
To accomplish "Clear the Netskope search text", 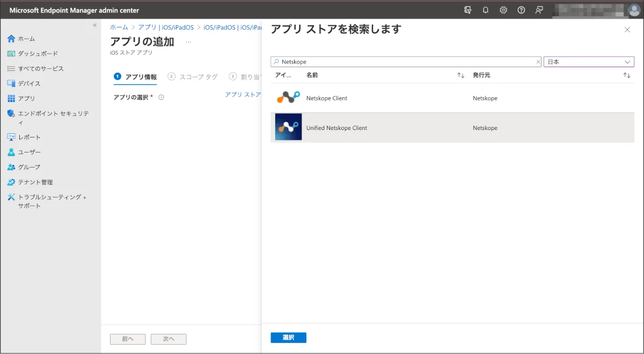I will pos(538,62).
